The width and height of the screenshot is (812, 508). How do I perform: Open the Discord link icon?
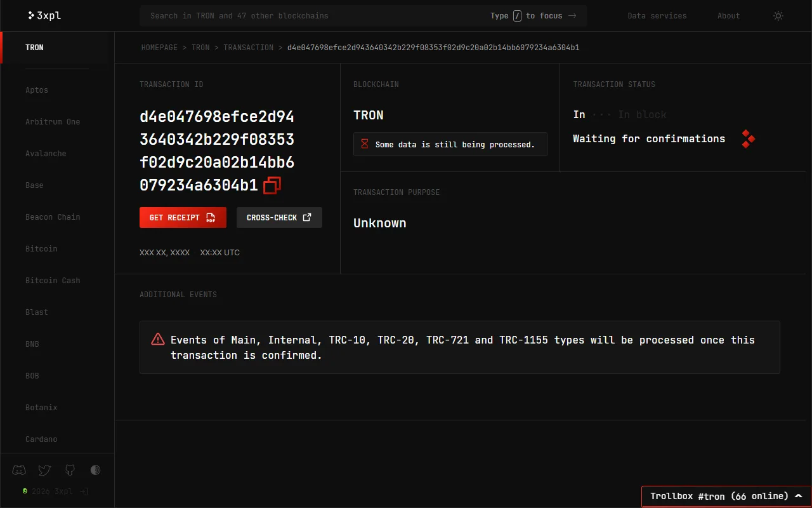(19, 470)
